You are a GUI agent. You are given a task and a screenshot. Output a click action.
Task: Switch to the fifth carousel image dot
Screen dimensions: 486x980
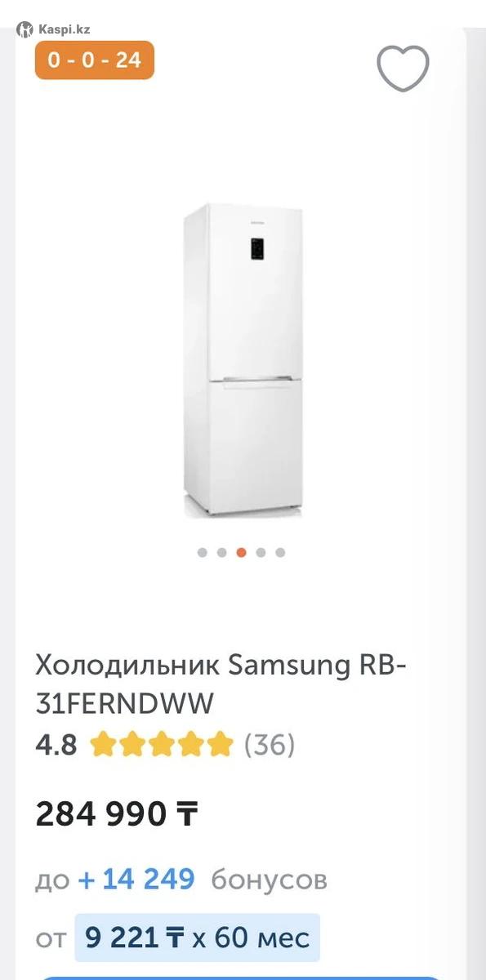click(280, 552)
